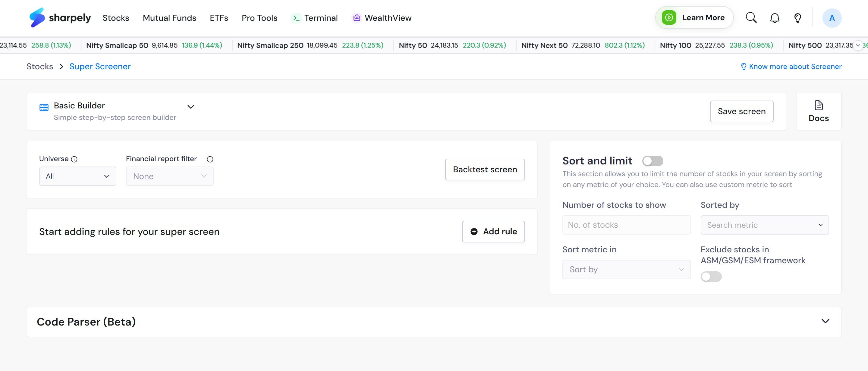Image resolution: width=868 pixels, height=371 pixels.
Task: Open the Sort by order dropdown
Action: (x=626, y=269)
